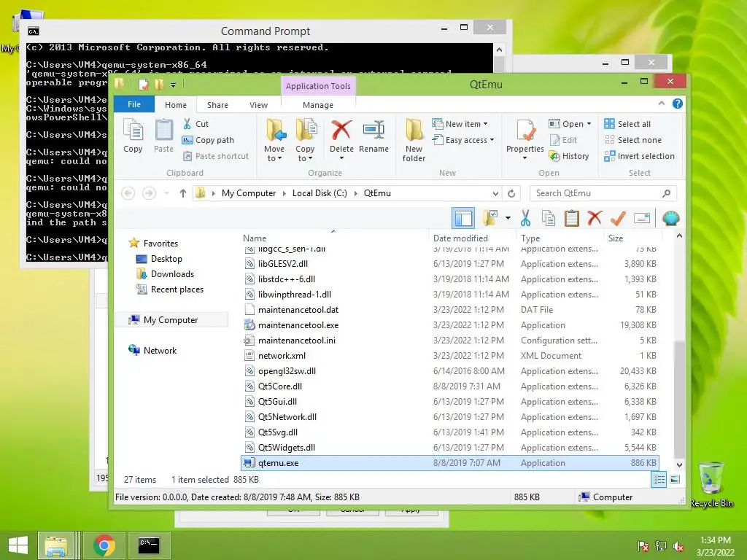Open the Copy to dropdown
Screen dimensions: 747x560
[306, 141]
